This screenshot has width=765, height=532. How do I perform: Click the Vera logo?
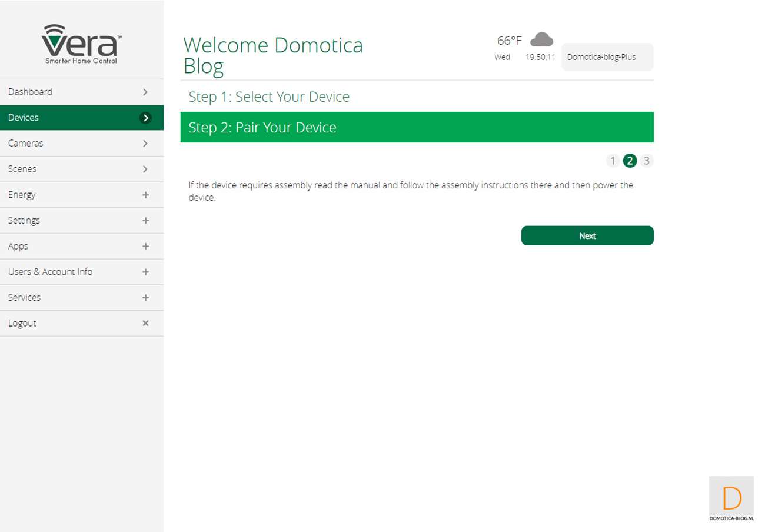tap(82, 44)
